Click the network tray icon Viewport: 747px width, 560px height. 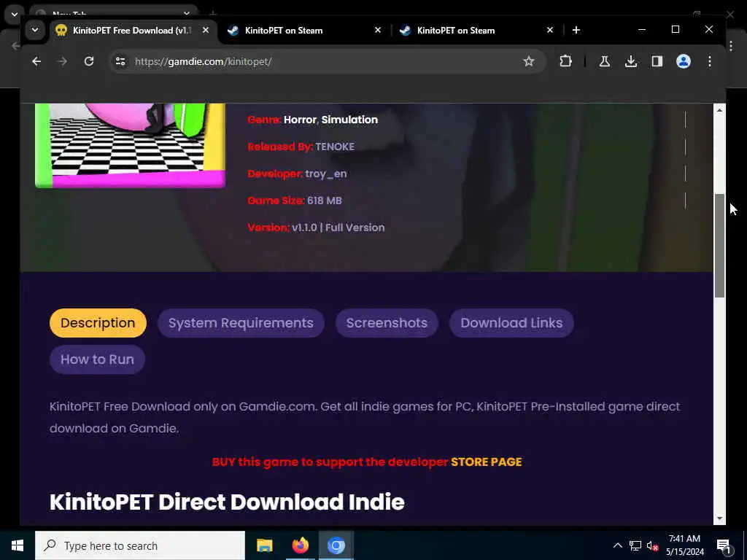point(635,545)
